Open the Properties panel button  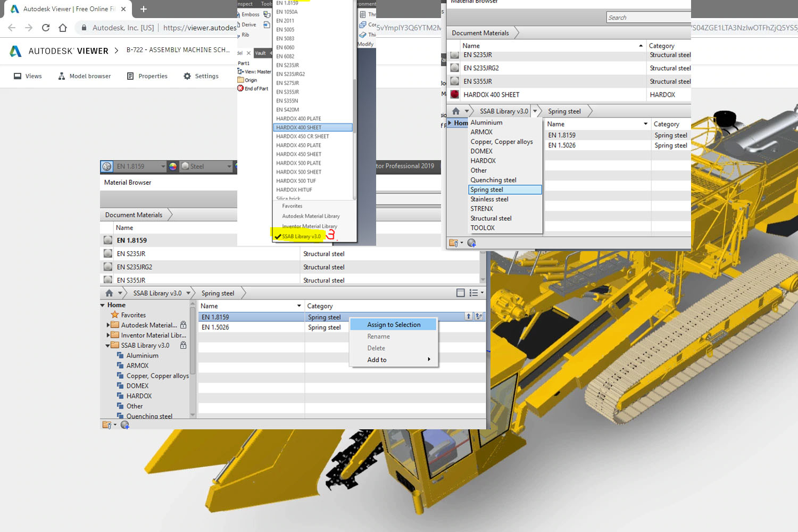[147, 76]
